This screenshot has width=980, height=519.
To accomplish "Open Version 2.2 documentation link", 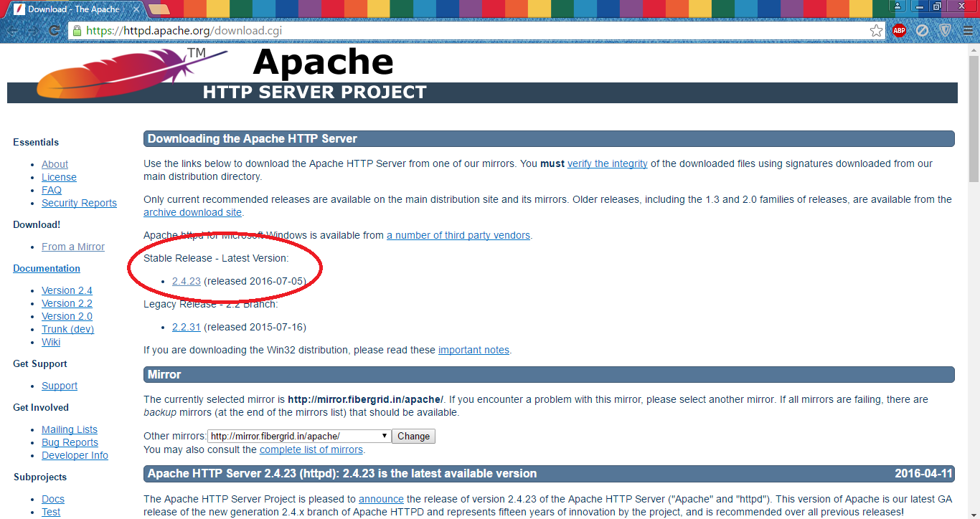I will click(x=67, y=303).
